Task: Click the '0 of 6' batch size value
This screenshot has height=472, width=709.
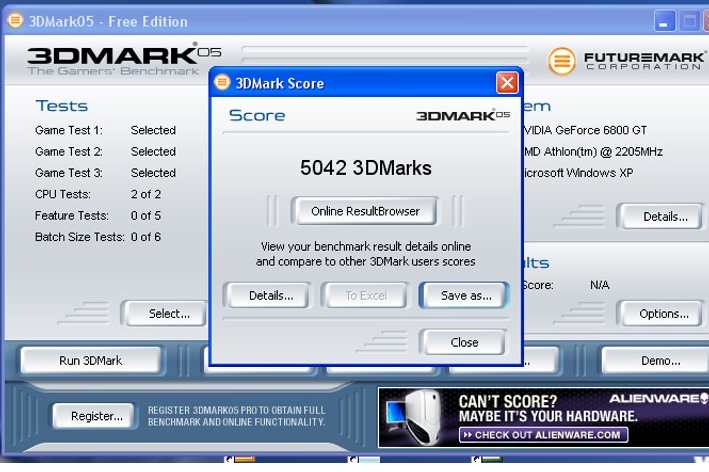Action: pyautogui.click(x=146, y=237)
